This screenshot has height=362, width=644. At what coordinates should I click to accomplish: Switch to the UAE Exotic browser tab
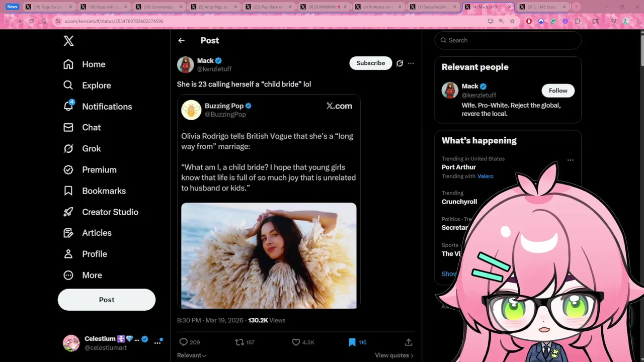(x=542, y=7)
